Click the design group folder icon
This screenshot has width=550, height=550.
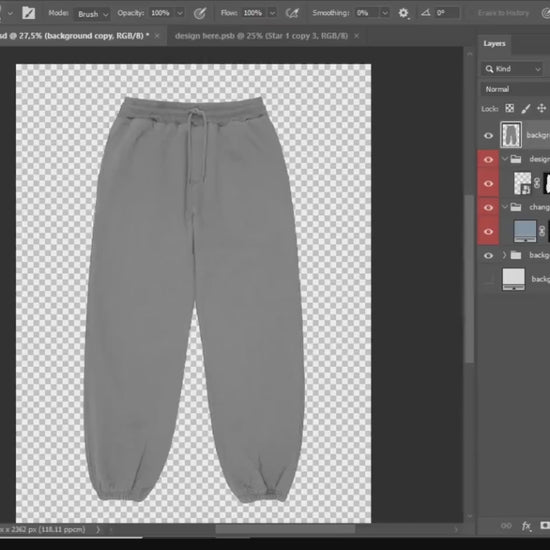click(516, 159)
